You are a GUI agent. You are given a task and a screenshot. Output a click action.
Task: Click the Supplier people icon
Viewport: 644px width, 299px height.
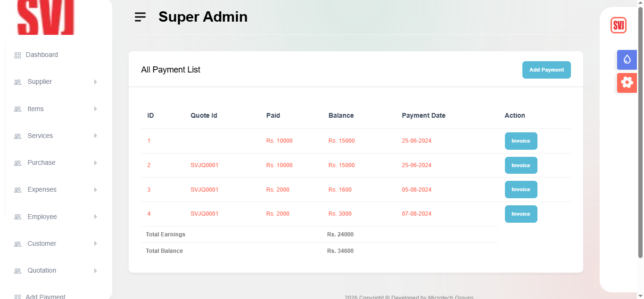pyautogui.click(x=18, y=82)
